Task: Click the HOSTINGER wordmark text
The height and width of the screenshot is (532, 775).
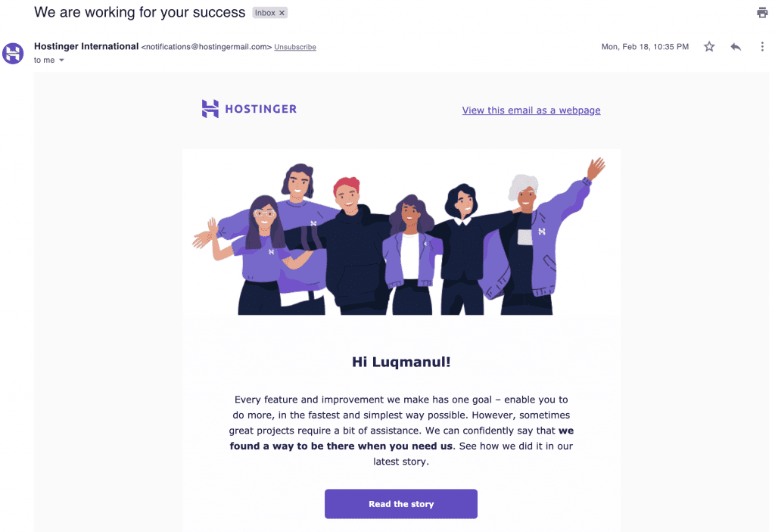Action: (261, 109)
